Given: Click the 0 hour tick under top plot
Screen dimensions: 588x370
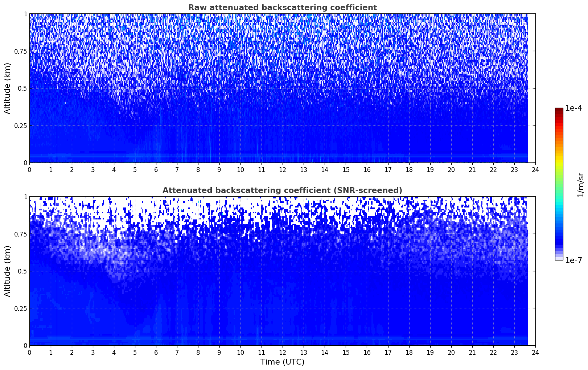Looking at the screenshot, I should pyautogui.click(x=29, y=169).
